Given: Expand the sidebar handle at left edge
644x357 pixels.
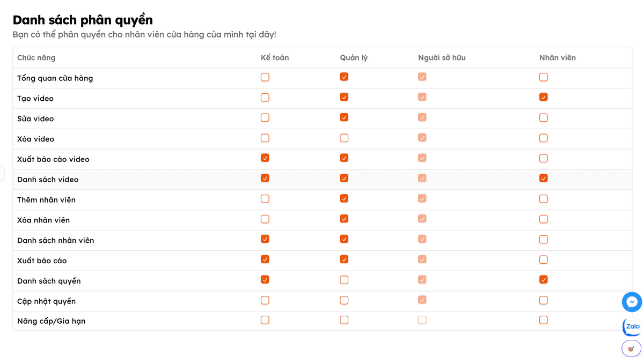Looking at the screenshot, I should (2, 174).
